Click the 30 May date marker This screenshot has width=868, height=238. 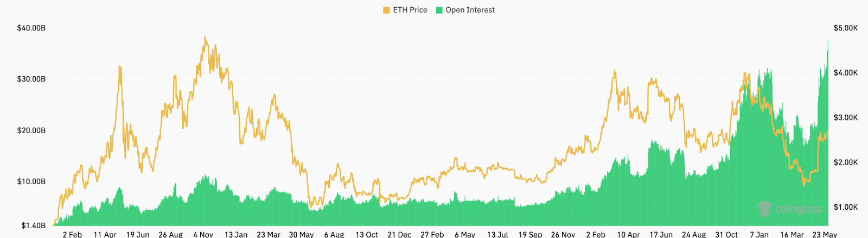click(x=301, y=234)
